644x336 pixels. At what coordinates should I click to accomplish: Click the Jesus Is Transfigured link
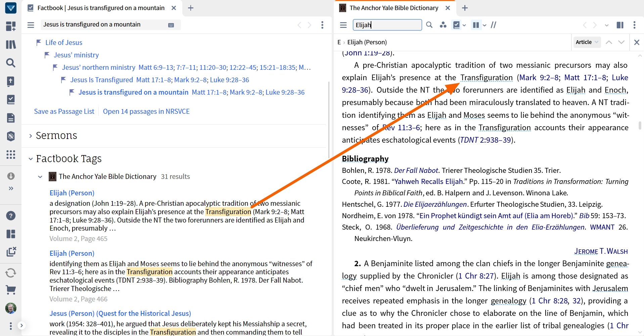[x=101, y=80]
